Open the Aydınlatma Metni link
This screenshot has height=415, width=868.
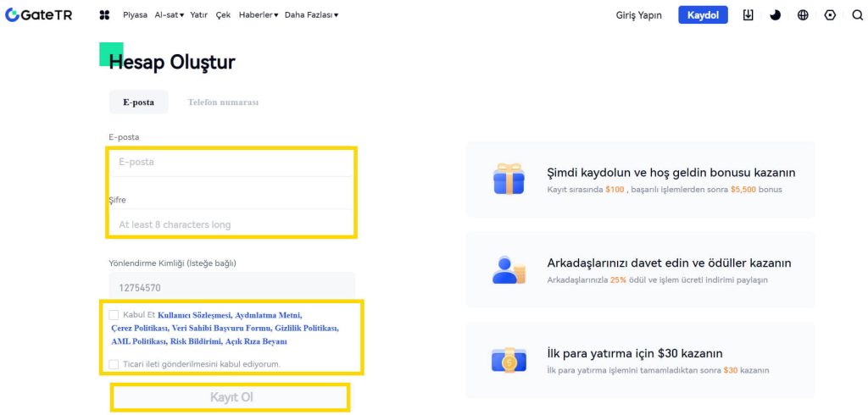pyautogui.click(x=269, y=315)
